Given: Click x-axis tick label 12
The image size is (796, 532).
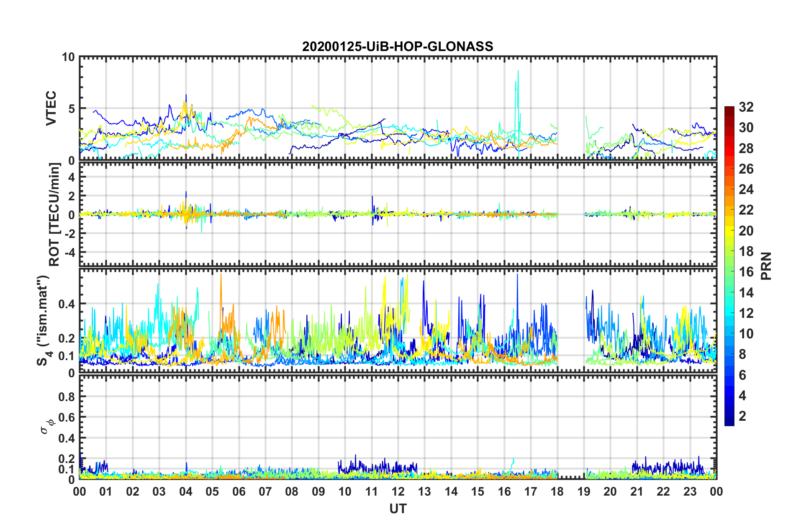Looking at the screenshot, I should pyautogui.click(x=398, y=491).
